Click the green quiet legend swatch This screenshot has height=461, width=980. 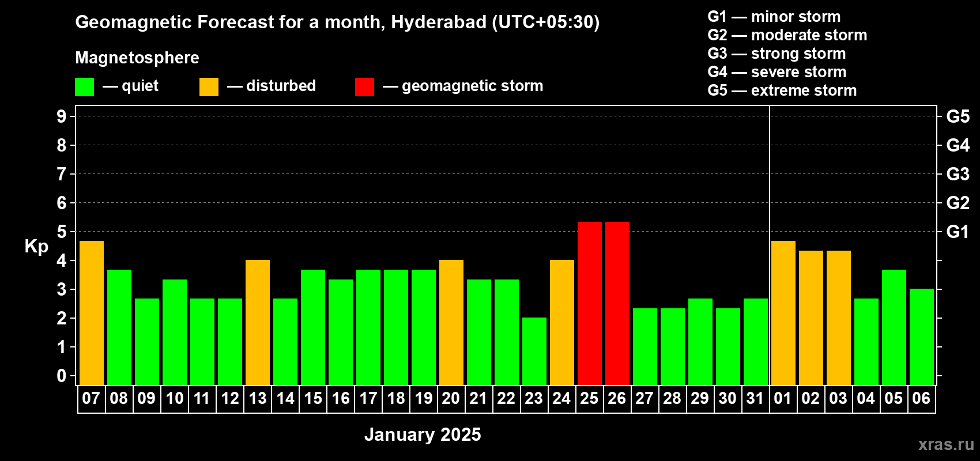coord(84,87)
